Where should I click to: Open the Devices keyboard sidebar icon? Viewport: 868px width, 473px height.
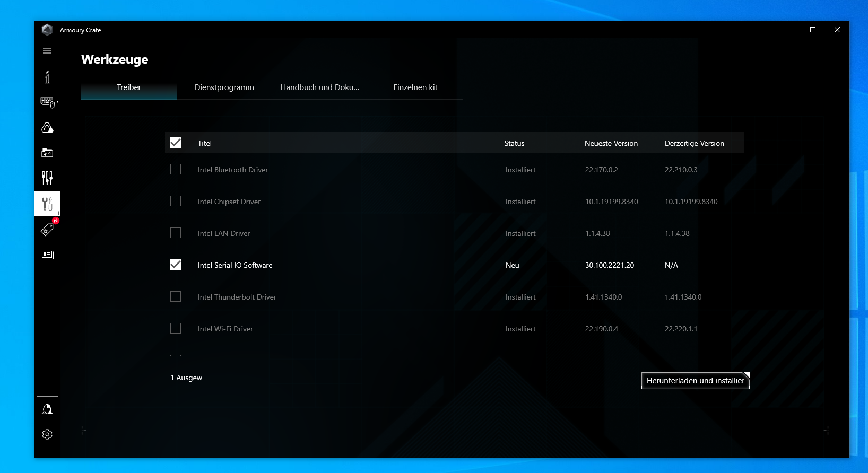pyautogui.click(x=48, y=102)
